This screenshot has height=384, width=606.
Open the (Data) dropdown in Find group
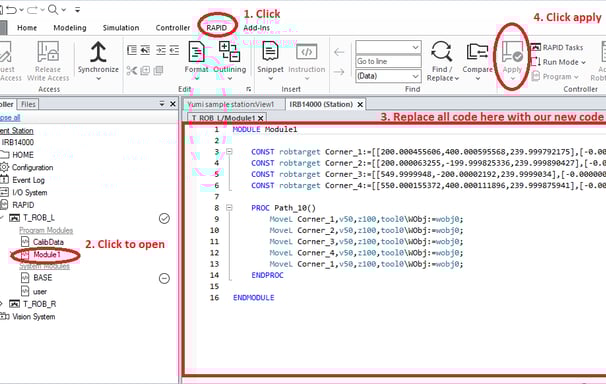(388, 76)
